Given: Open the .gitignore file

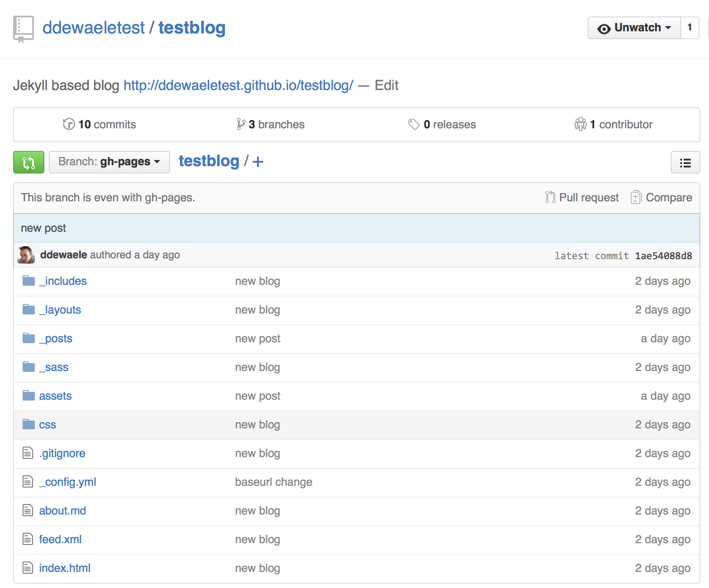Looking at the screenshot, I should pos(62,453).
